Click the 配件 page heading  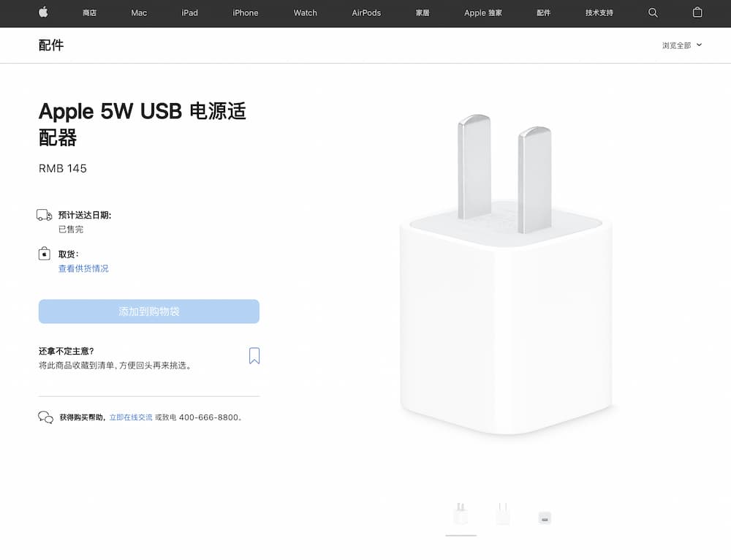[51, 45]
